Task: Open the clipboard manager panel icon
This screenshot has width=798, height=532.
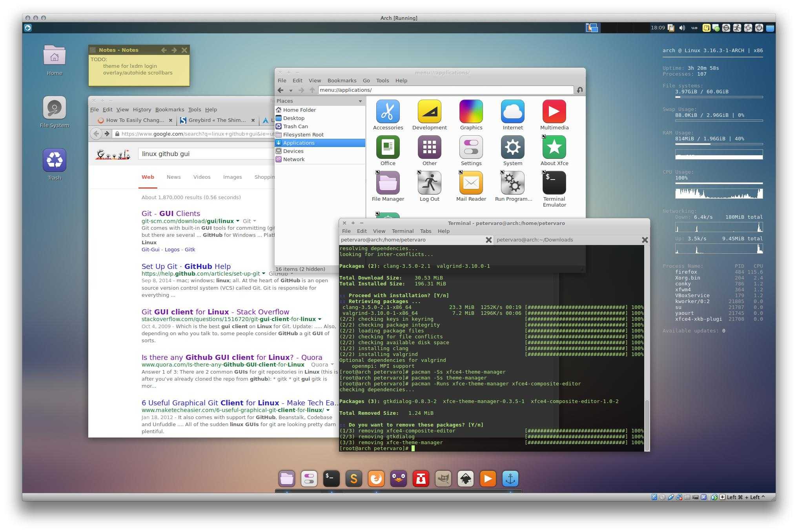Action: coord(671,28)
